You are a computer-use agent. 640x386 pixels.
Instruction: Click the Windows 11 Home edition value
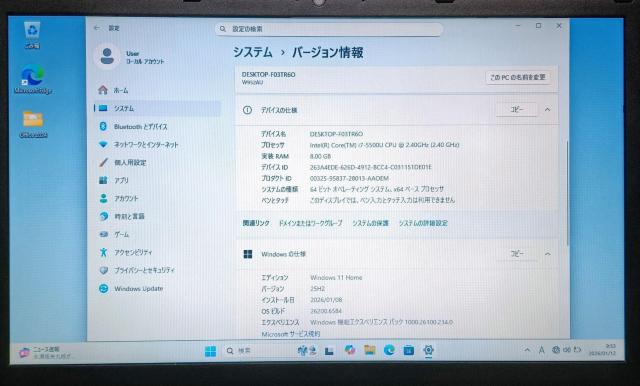(336, 277)
